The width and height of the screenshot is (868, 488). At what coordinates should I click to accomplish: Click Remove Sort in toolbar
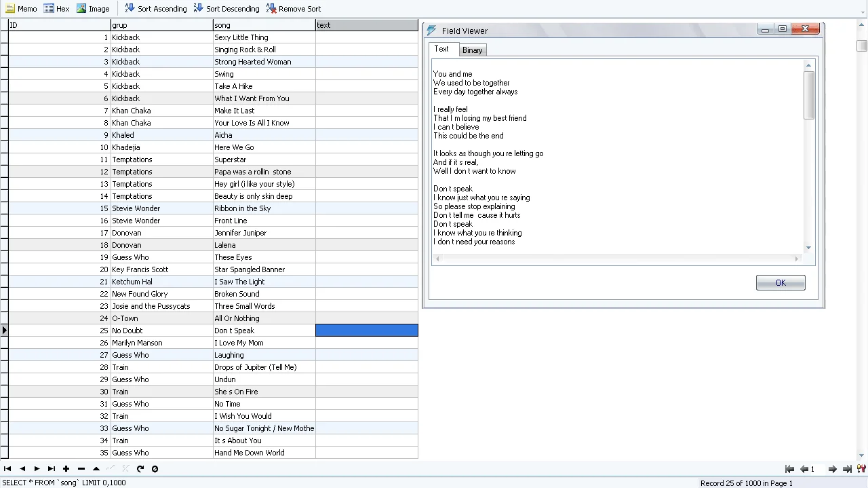click(293, 9)
